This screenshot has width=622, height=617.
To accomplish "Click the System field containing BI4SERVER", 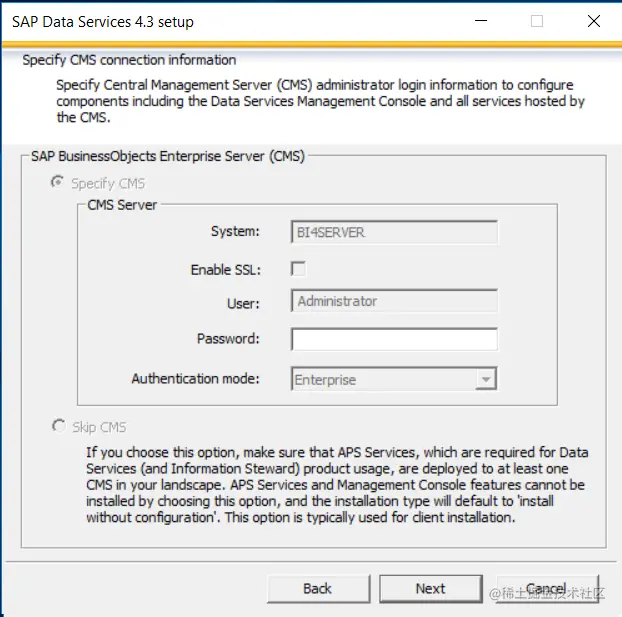I will coord(394,232).
